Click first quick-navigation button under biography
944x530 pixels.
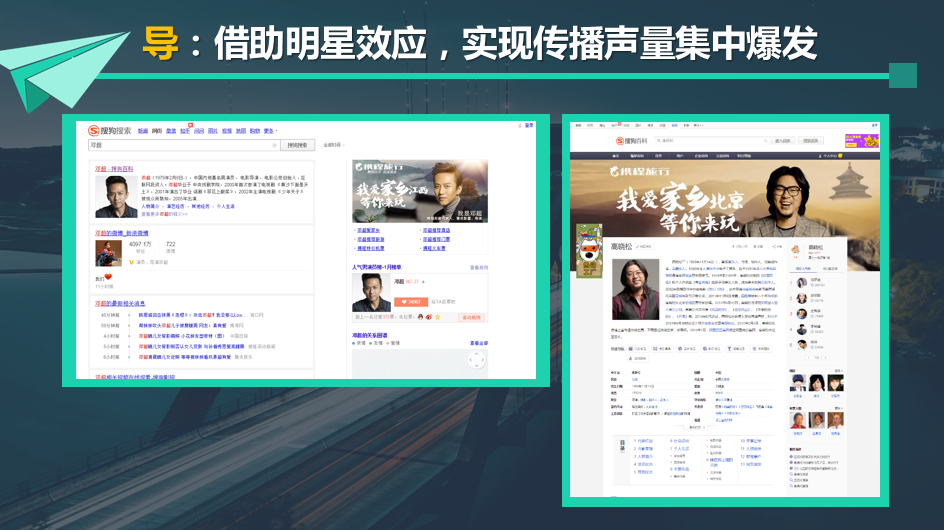tap(638, 349)
